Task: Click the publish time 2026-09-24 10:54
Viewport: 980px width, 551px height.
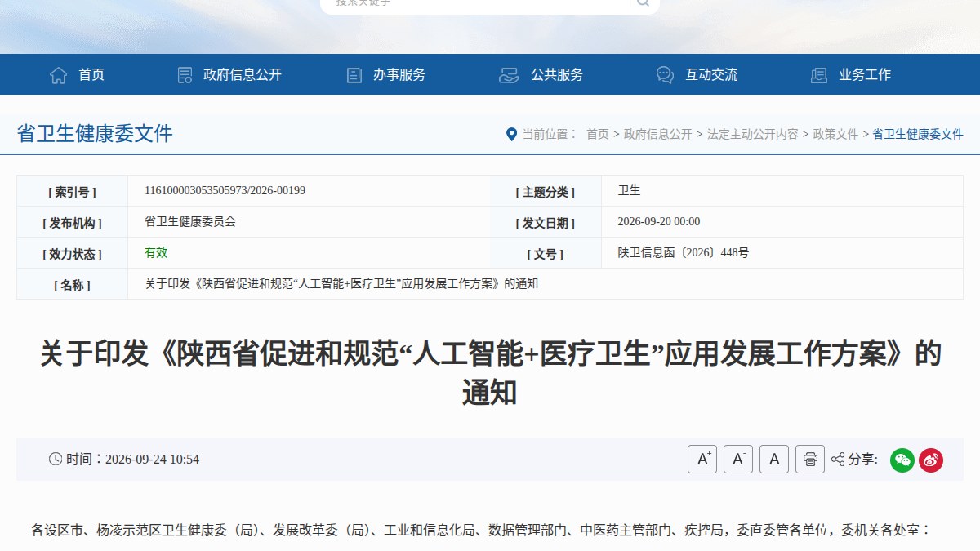Action: [152, 460]
